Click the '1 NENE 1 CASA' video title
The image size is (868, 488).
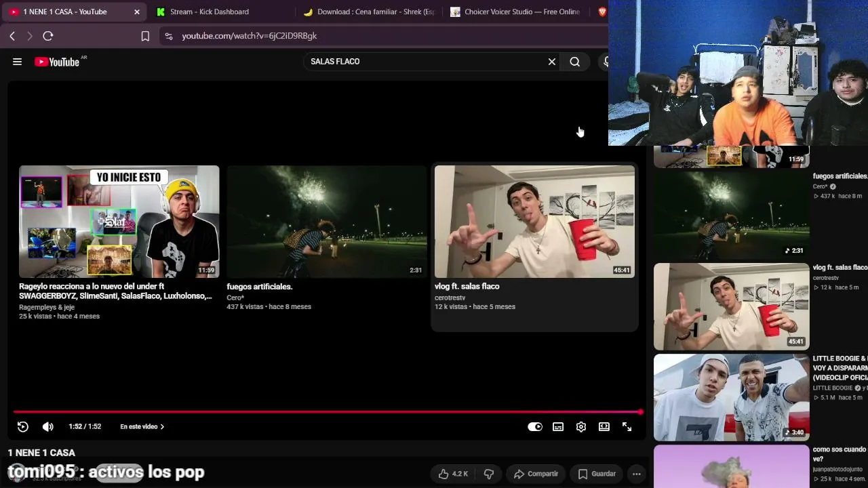coord(41,453)
